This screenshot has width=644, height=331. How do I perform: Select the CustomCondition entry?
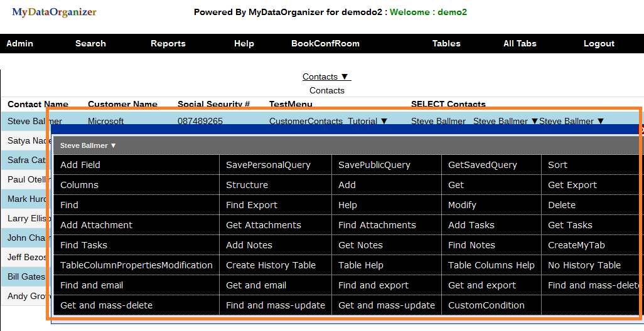[486, 305]
